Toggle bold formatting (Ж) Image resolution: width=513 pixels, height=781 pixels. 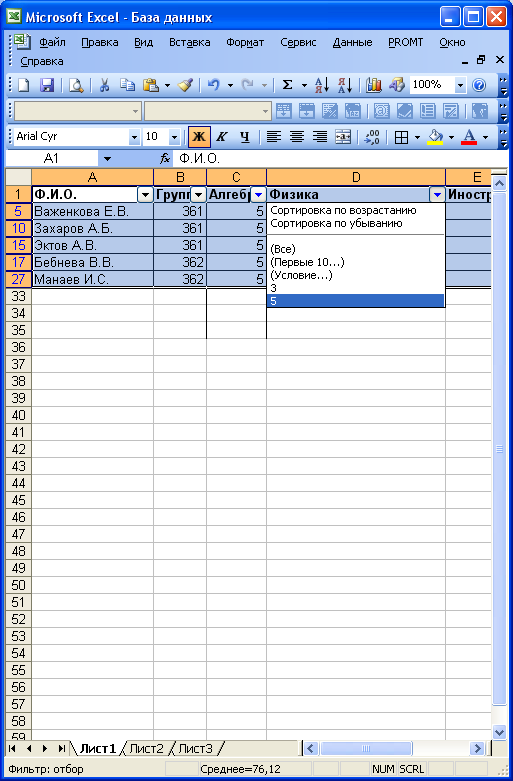(x=199, y=136)
